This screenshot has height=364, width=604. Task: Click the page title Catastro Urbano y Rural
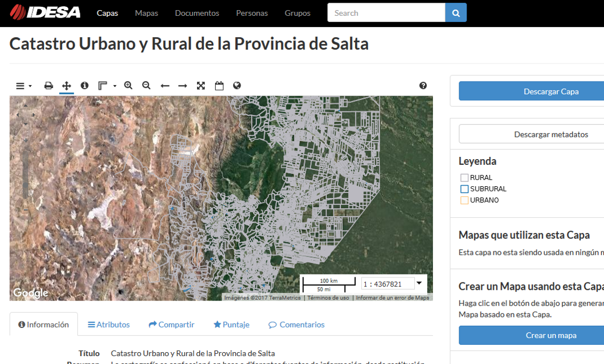[x=189, y=43]
